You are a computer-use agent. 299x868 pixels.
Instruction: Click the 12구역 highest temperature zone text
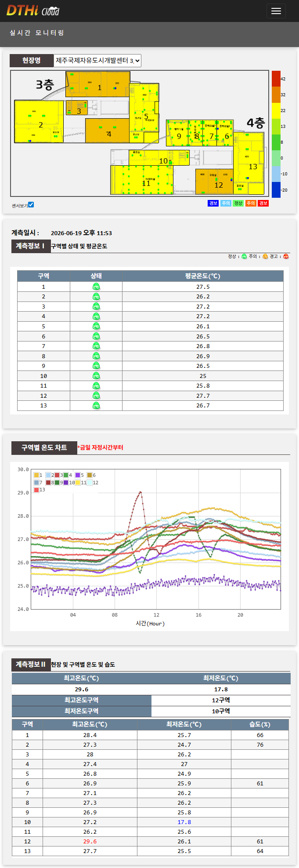click(x=221, y=700)
